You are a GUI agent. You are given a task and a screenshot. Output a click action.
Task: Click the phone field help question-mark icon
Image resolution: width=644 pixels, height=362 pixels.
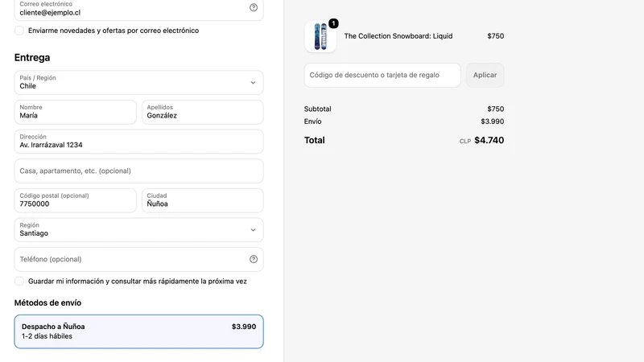click(x=254, y=259)
